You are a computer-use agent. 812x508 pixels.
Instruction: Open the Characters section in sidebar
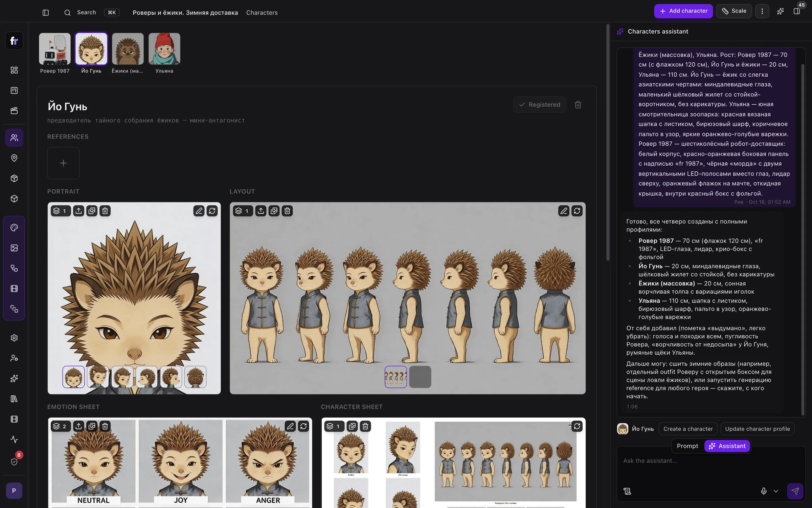(x=14, y=137)
